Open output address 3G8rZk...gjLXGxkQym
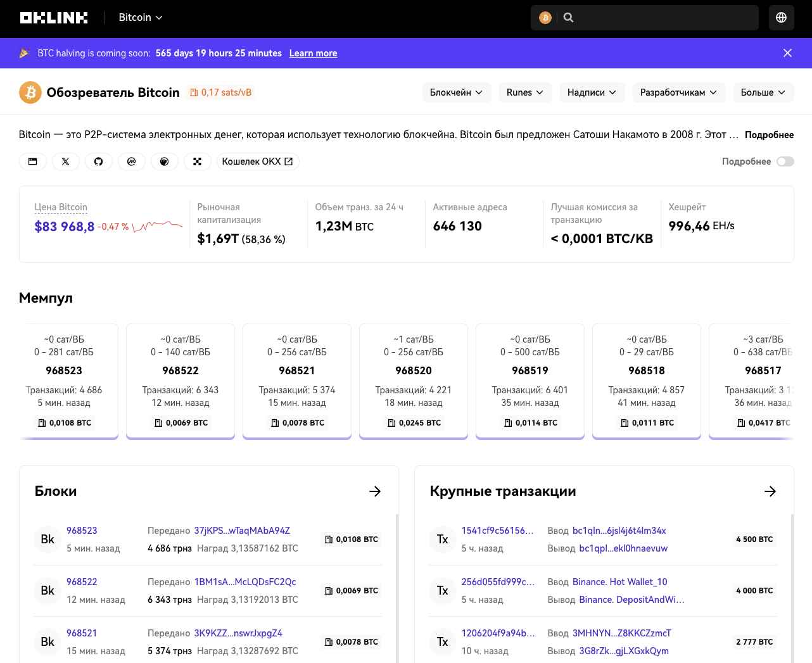812x663 pixels. [624, 651]
